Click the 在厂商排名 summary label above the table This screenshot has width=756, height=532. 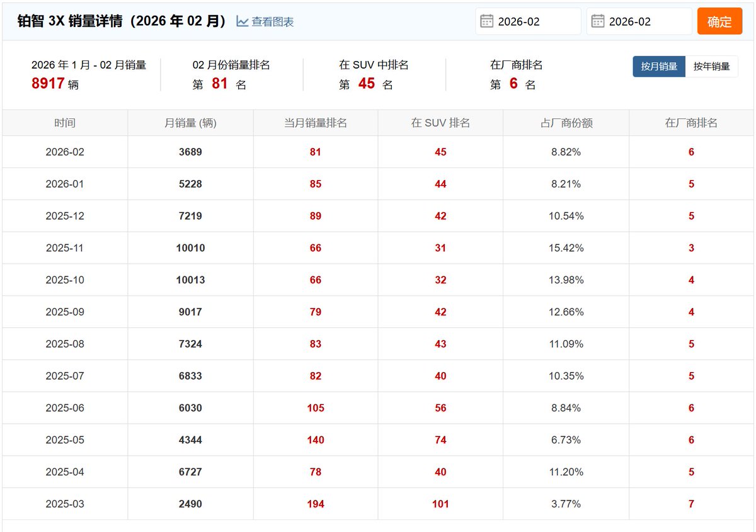[516, 65]
